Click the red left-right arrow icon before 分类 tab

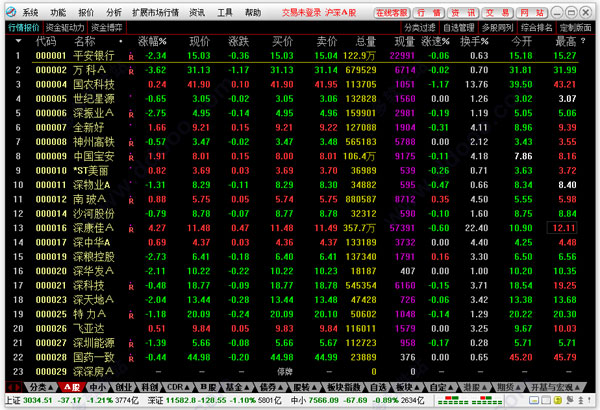coord(14,387)
